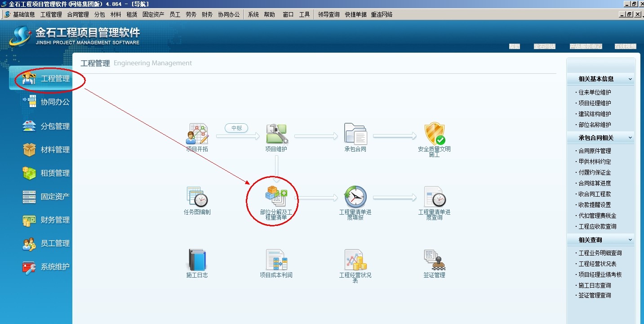Screen dimensions: 644x324
Task: Open 签证管理 stamp icon
Action: click(434, 260)
